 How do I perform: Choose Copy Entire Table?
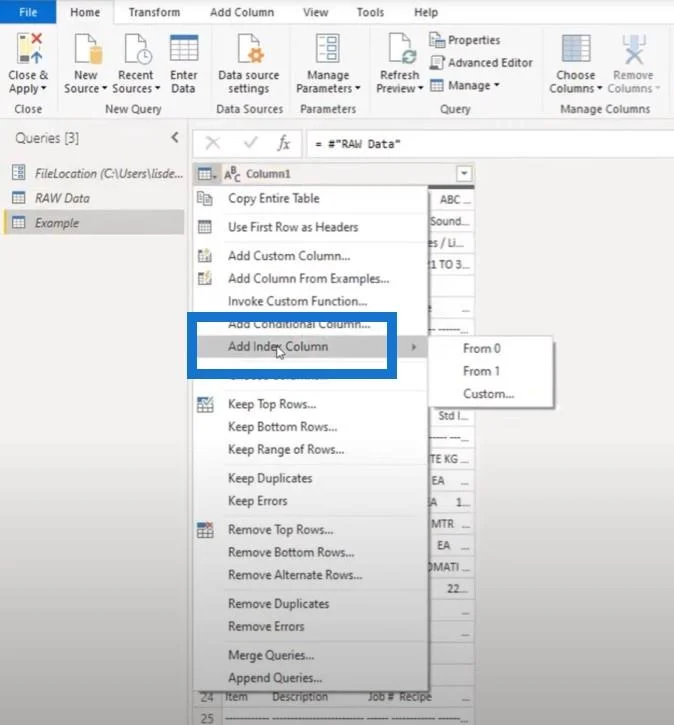(311, 198)
